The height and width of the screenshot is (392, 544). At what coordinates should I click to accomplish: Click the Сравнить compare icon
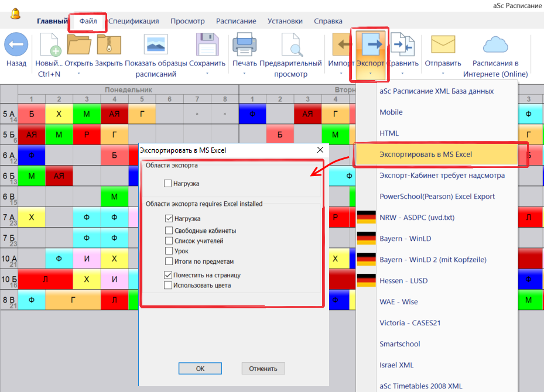(x=402, y=45)
